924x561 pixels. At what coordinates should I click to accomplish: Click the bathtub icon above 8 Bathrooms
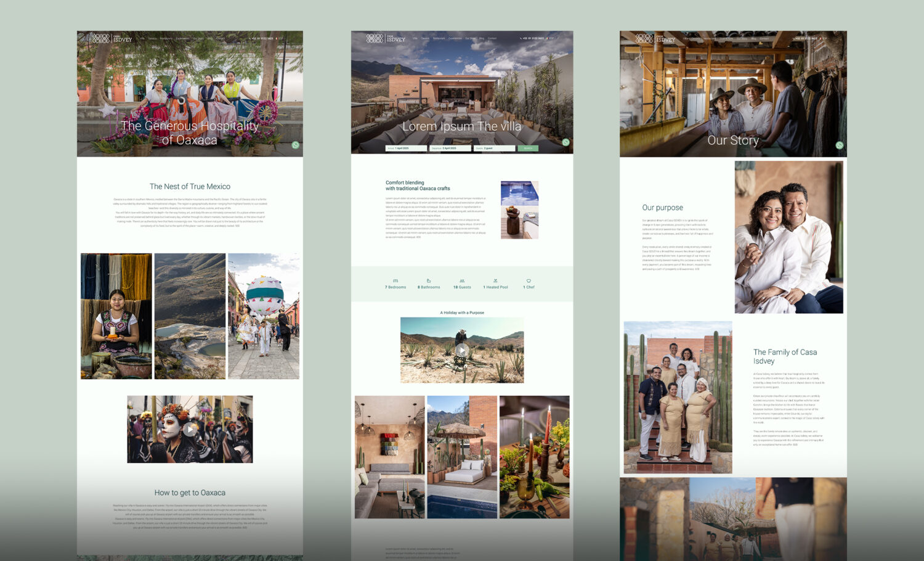pyautogui.click(x=429, y=281)
